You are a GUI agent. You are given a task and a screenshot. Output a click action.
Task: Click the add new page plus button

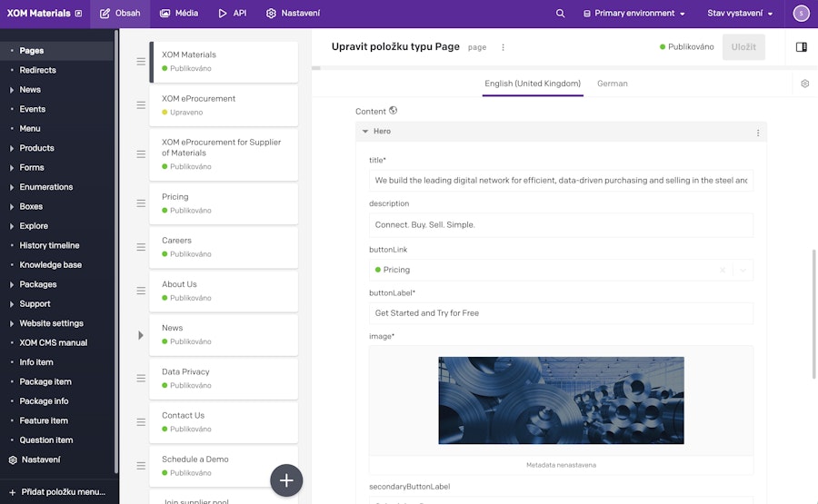click(286, 480)
